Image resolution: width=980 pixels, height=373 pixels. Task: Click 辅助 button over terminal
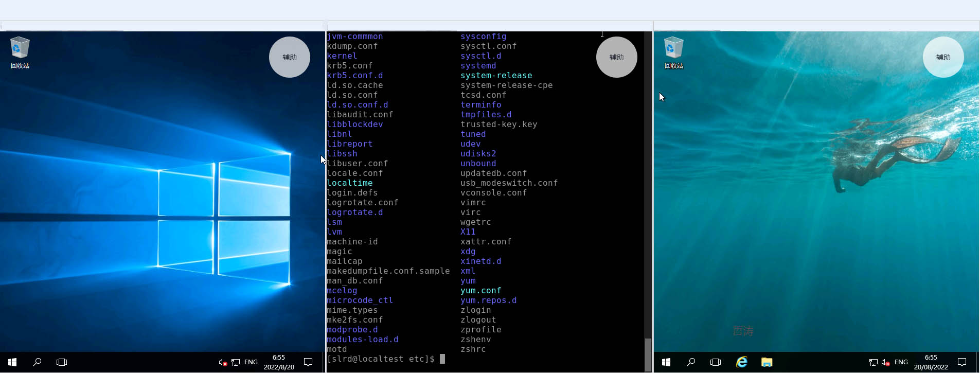pos(617,57)
